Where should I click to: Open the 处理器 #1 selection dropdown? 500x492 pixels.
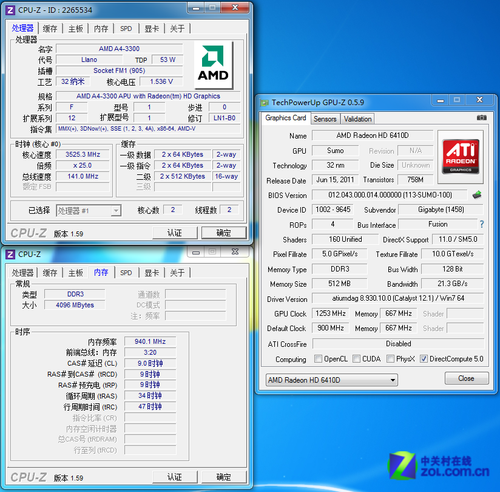[88, 211]
